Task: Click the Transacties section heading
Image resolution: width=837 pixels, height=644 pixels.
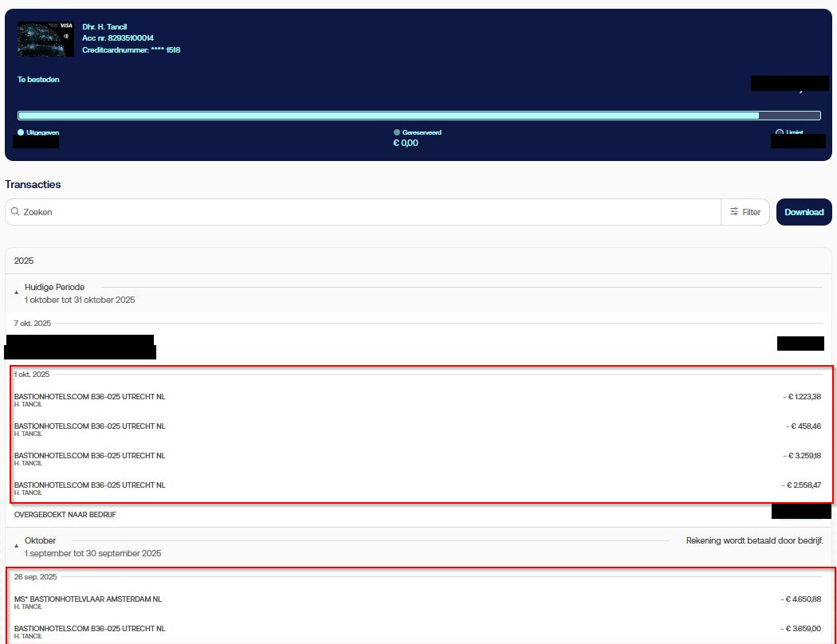Action: coord(33,185)
